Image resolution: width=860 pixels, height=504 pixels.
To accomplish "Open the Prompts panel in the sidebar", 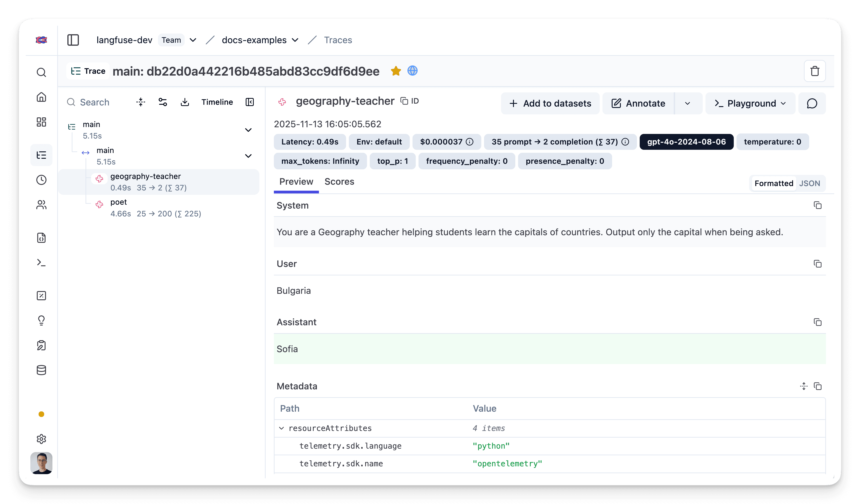I will pyautogui.click(x=41, y=238).
